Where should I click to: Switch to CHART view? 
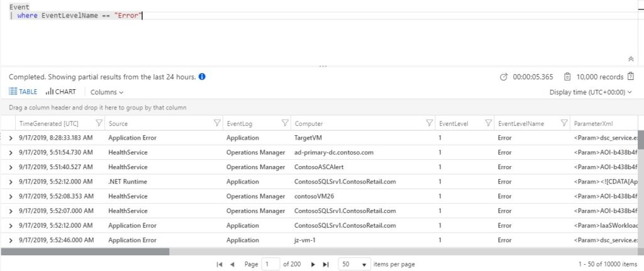61,92
